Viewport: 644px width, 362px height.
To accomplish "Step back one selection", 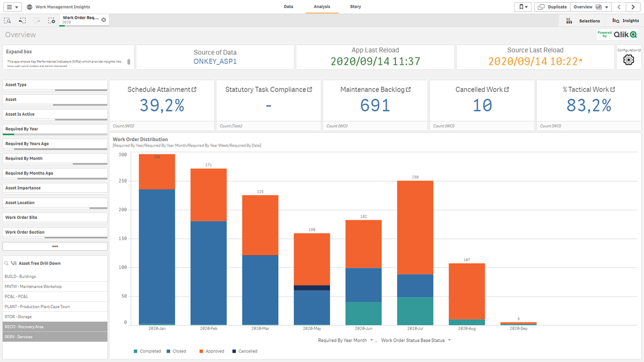I will coord(22,21).
